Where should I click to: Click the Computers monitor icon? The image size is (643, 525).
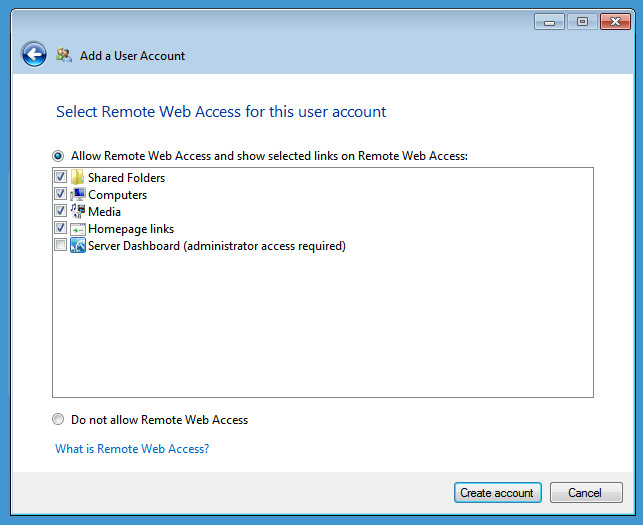[x=78, y=195]
